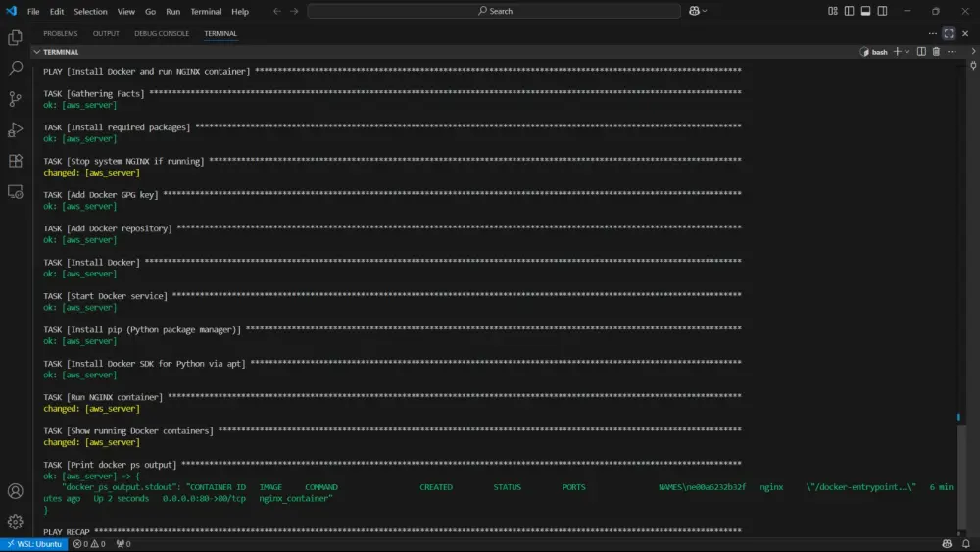Click the PLAY RECAP line
This screenshot has height=552, width=980.
[392, 532]
